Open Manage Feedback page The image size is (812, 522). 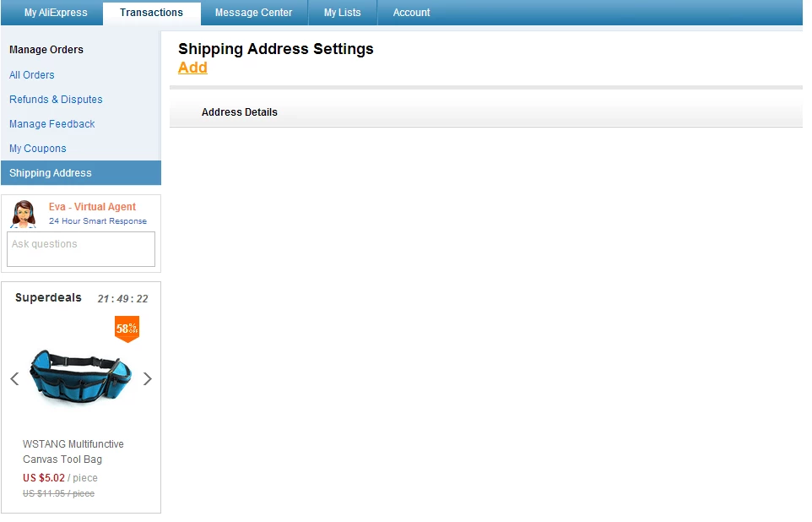pyautogui.click(x=52, y=124)
